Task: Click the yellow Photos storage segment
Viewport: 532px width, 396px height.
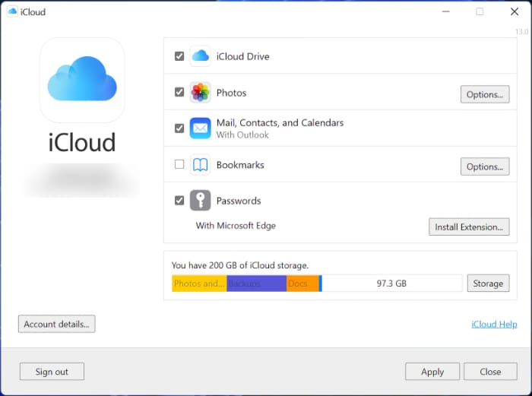Action: click(199, 284)
